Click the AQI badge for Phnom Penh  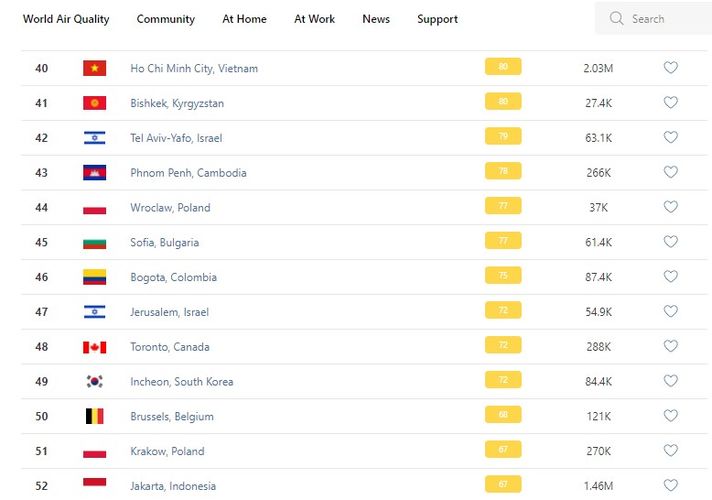pos(503,172)
